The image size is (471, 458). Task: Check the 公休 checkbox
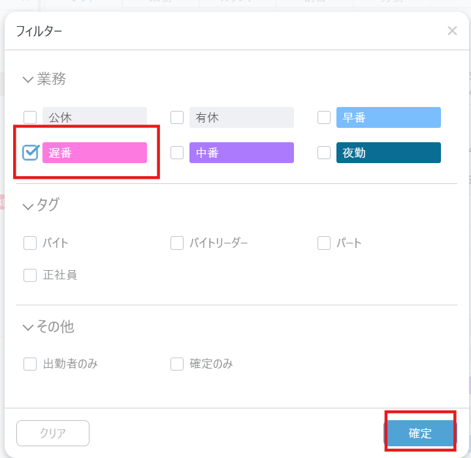tap(30, 117)
